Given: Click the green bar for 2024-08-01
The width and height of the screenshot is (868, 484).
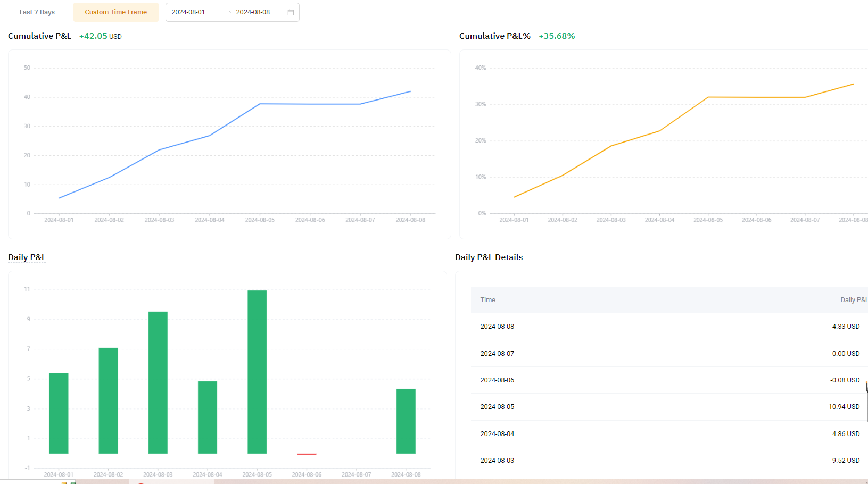Looking at the screenshot, I should [59, 413].
